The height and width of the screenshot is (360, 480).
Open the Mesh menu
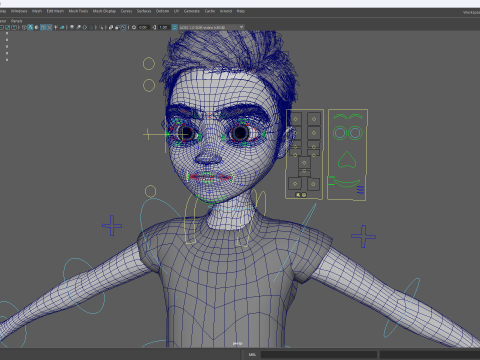coord(37,11)
